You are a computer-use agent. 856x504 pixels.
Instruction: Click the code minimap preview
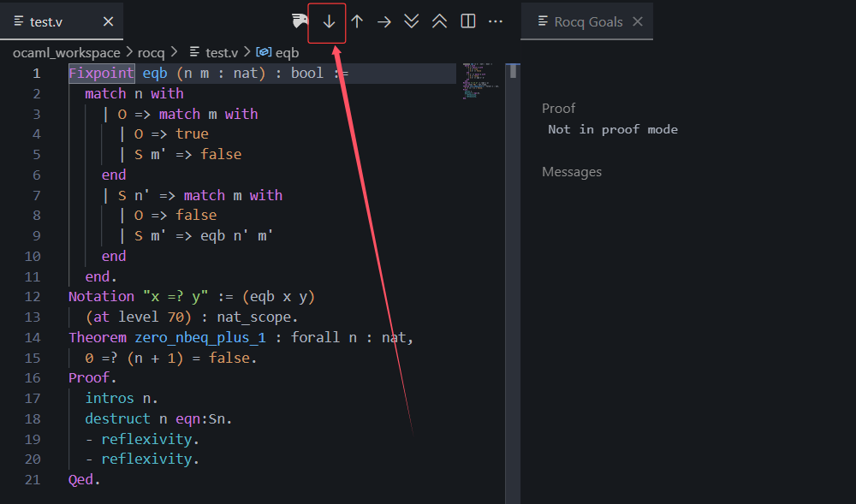tap(479, 80)
